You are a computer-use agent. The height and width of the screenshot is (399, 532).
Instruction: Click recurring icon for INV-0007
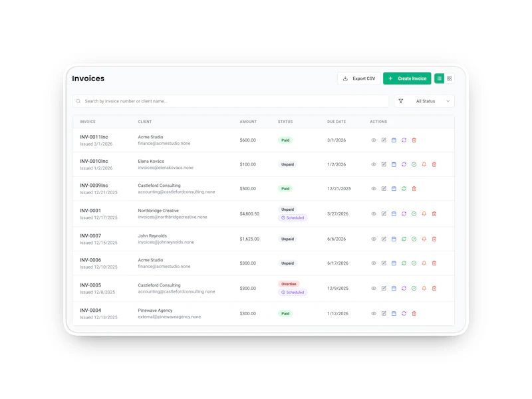[x=404, y=239]
